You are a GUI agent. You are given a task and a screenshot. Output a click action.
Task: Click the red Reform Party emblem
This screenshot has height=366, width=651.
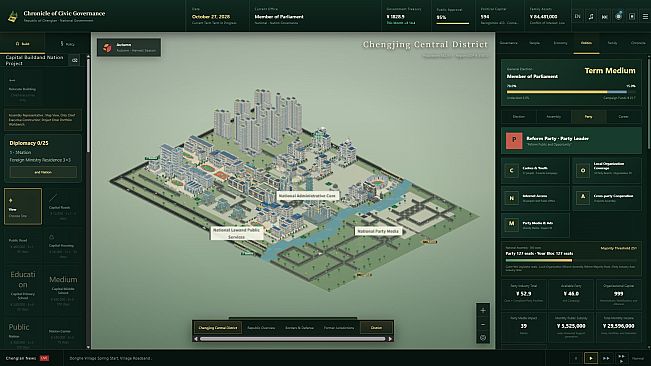tap(514, 140)
